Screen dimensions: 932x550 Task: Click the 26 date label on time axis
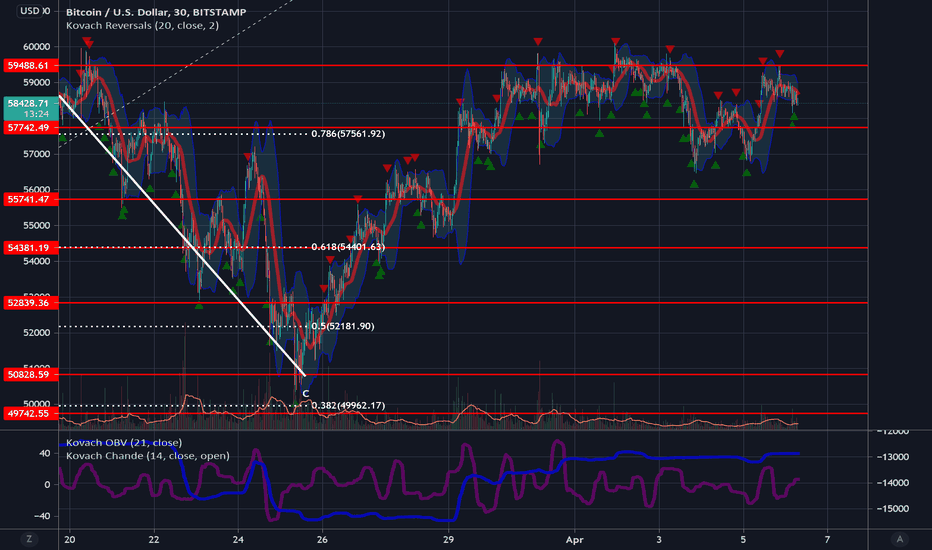coord(322,540)
